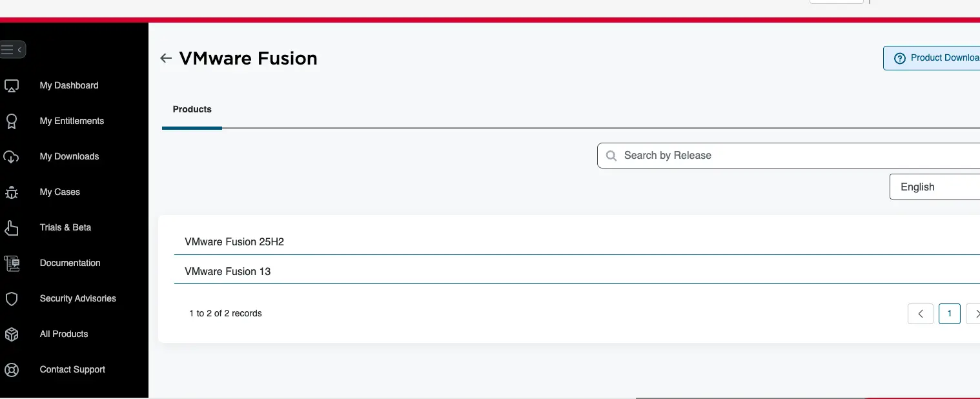Screen dimensions: 980x399
Task: Select the Documentation sidebar icon
Action: [x=11, y=263]
